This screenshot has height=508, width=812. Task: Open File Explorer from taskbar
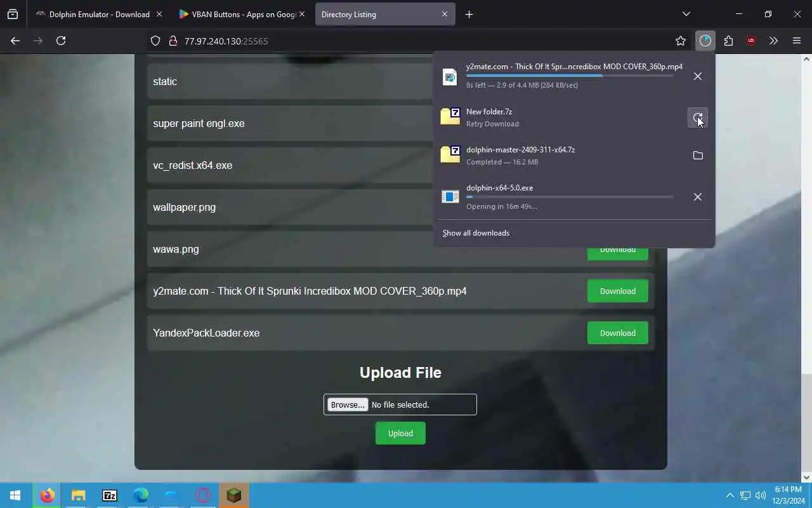click(x=78, y=495)
